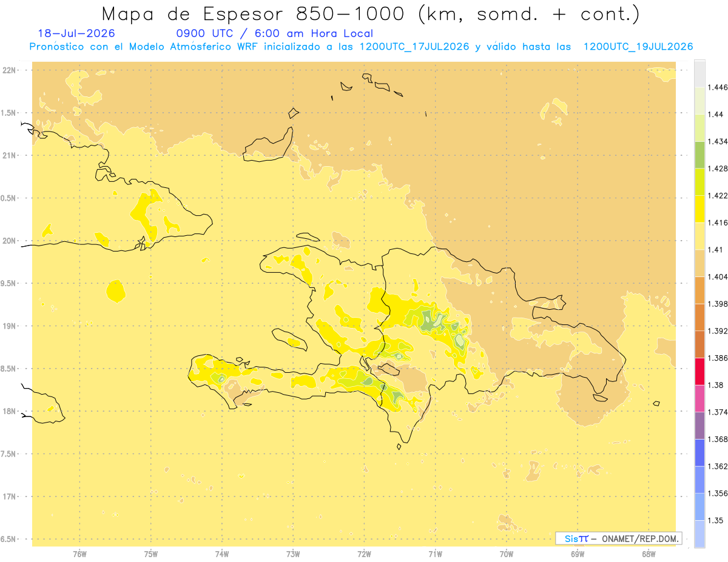
Task: Click the forecast date "18-Jul-2026"
Action: [76, 34]
